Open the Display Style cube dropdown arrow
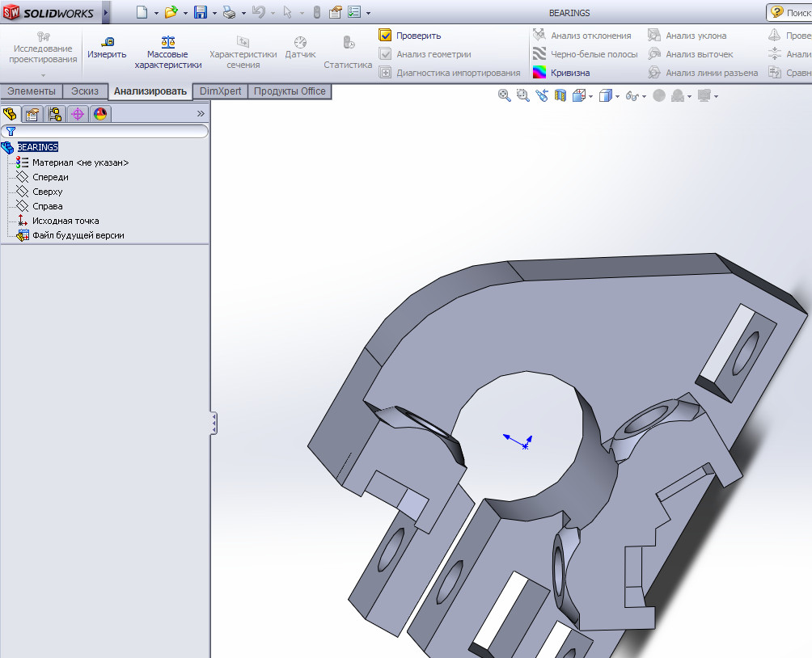This screenshot has height=658, width=812. tap(617, 96)
